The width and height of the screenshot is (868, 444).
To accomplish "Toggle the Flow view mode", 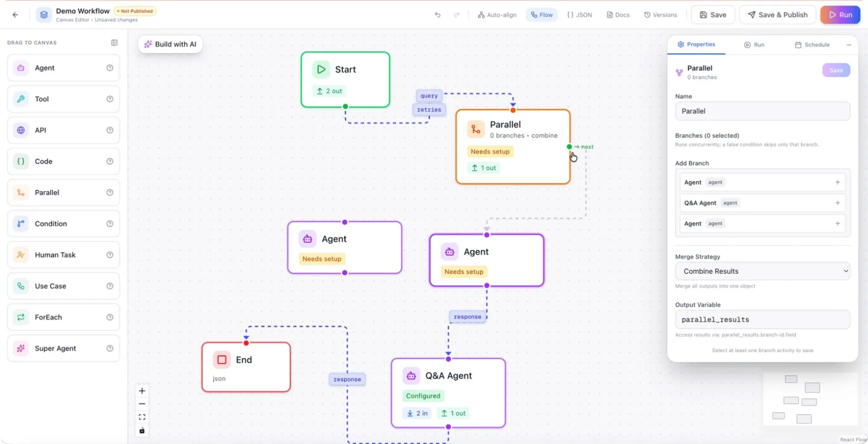I will [x=541, y=15].
